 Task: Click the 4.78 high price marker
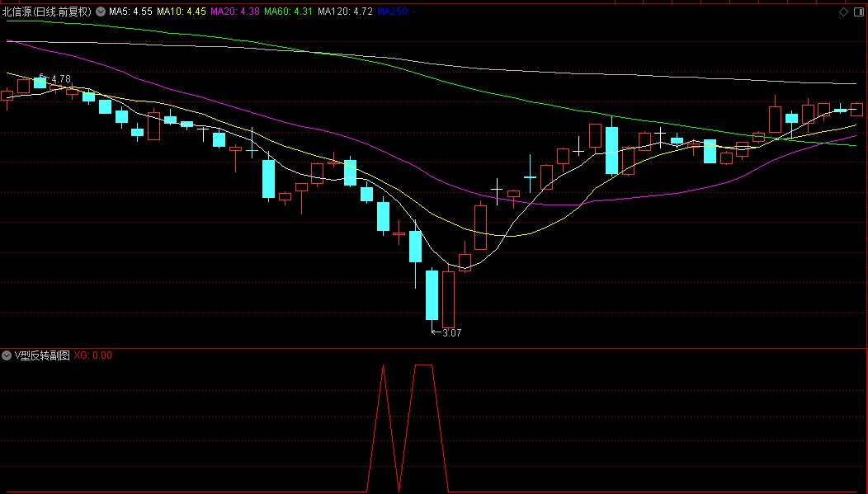point(61,79)
